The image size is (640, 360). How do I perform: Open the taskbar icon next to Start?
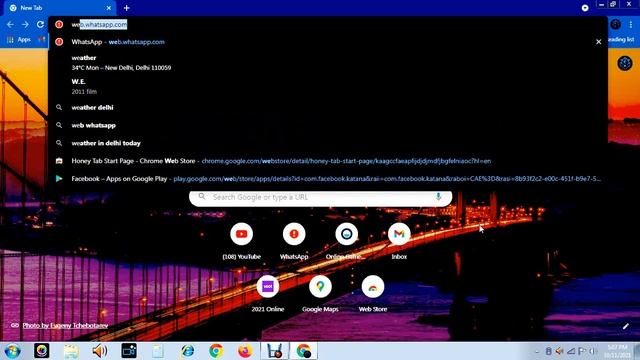click(x=42, y=351)
